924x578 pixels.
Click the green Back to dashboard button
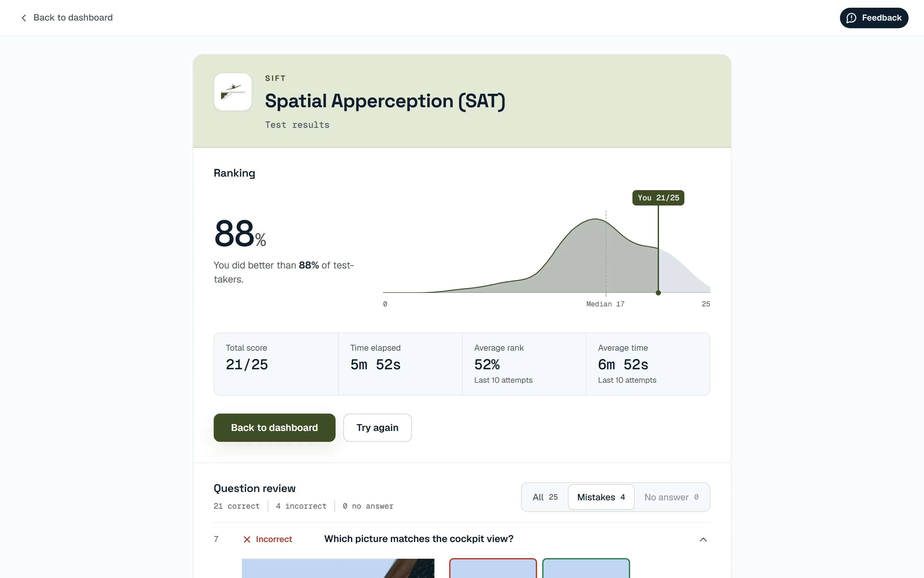click(x=274, y=427)
